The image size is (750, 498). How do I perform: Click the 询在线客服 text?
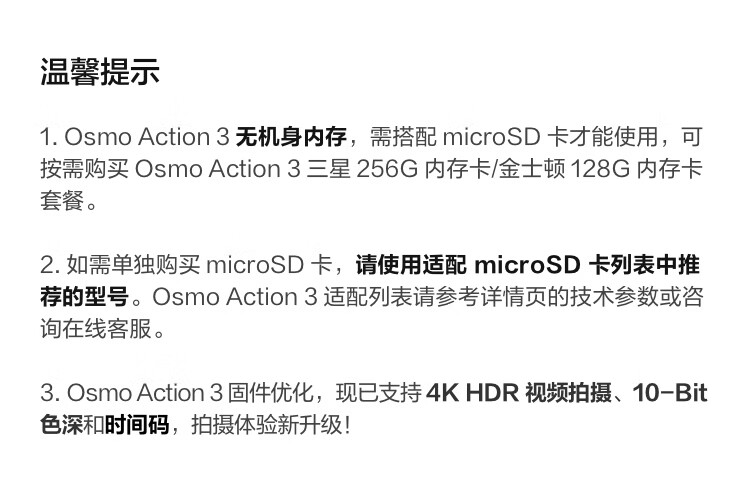pyautogui.click(x=96, y=329)
